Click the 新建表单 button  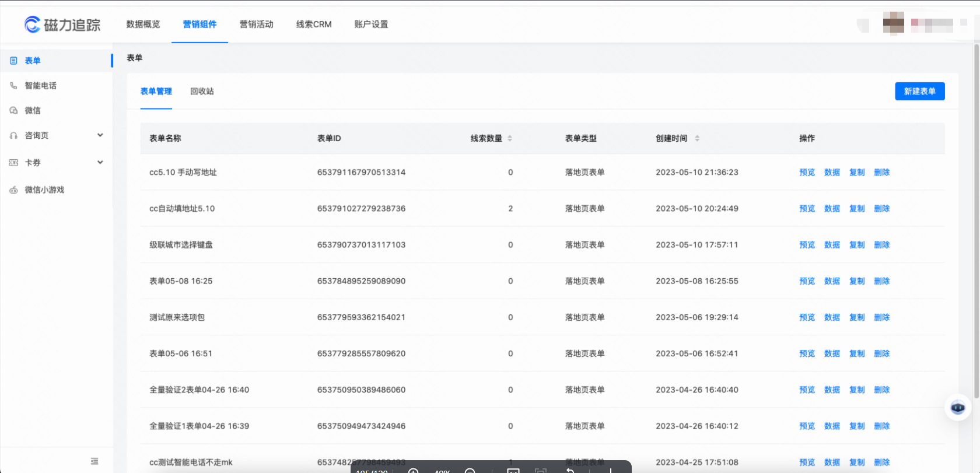click(x=920, y=91)
